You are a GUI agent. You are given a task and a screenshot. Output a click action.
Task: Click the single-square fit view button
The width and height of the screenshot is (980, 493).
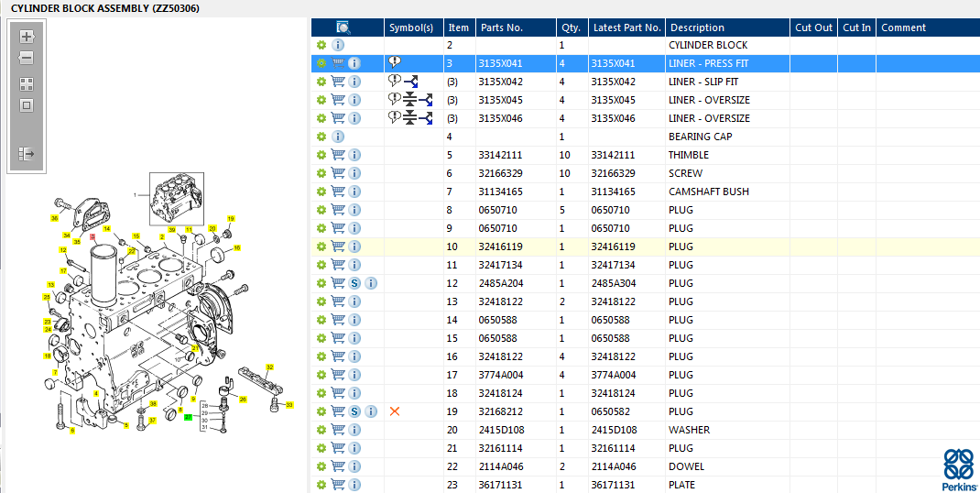click(x=27, y=104)
